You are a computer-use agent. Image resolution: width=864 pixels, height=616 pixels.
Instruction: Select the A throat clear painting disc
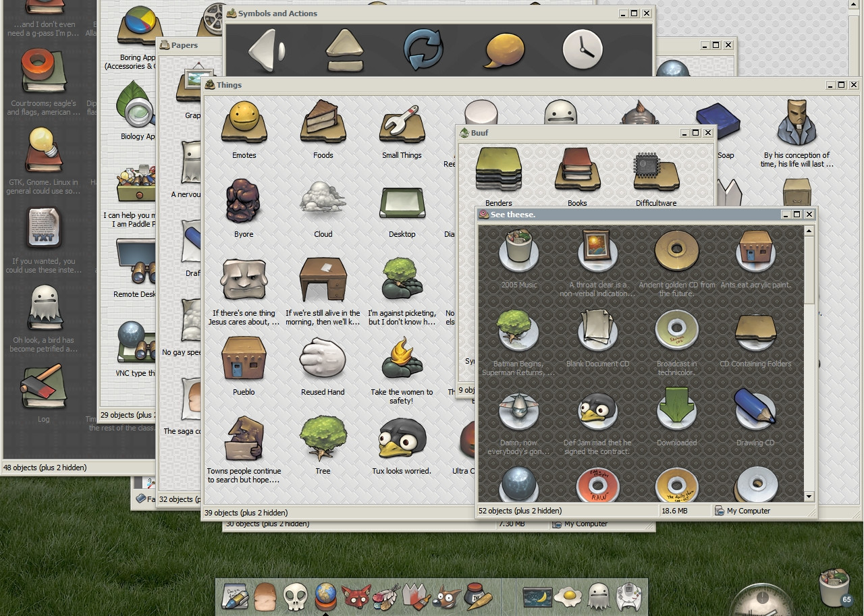(x=597, y=251)
